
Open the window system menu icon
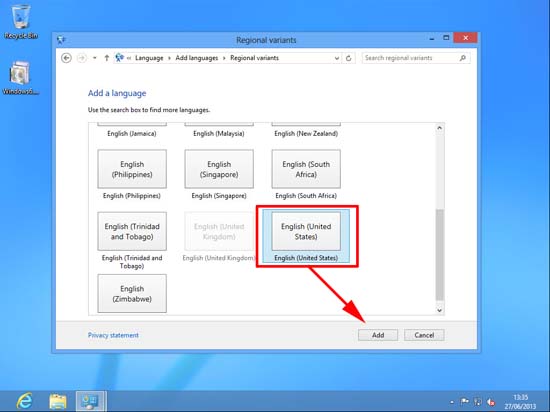point(61,40)
